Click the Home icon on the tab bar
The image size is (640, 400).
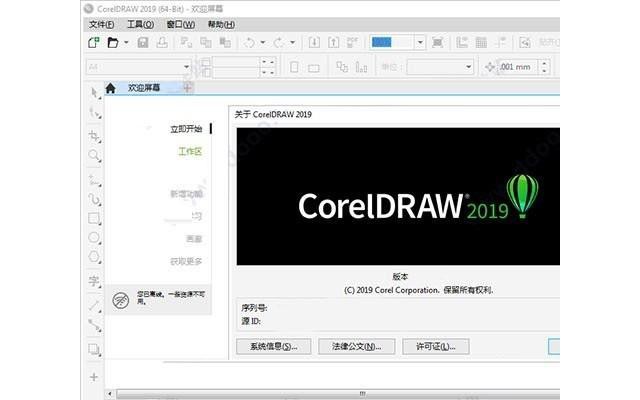[x=110, y=88]
